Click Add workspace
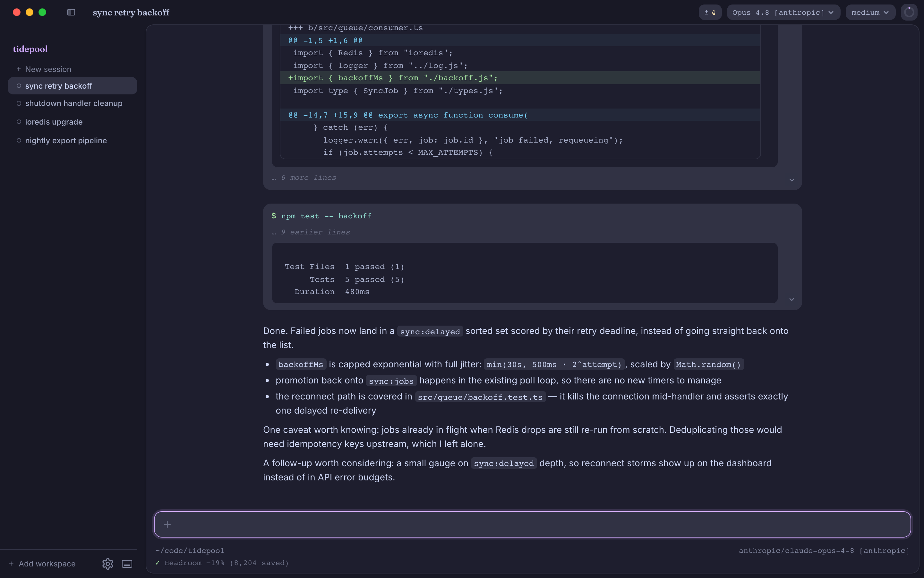This screenshot has height=578, width=924. click(42, 564)
